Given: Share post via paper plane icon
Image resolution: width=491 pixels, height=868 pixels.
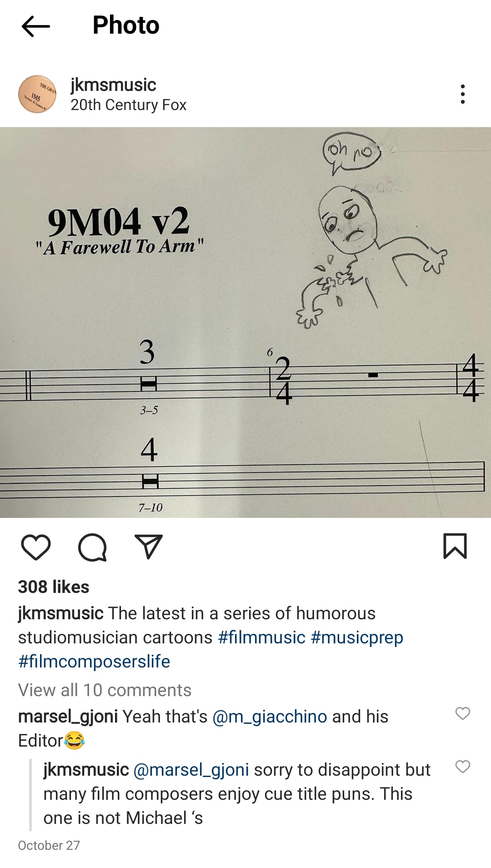Looking at the screenshot, I should pos(149,546).
